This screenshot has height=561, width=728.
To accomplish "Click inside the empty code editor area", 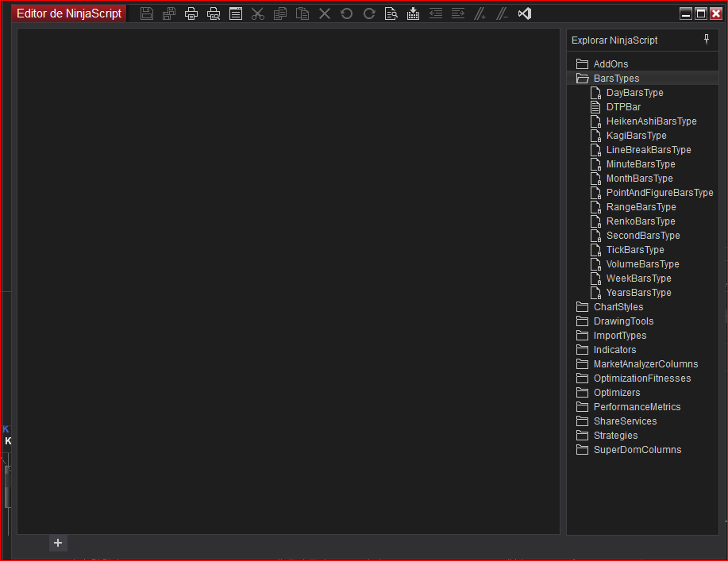I will point(288,281).
